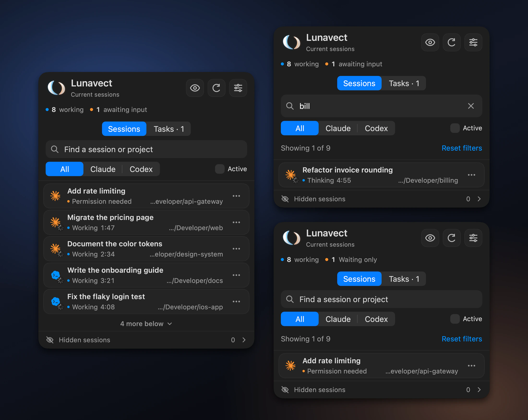
Task: Select the Sessions tab in the 'bill' search panel
Action: tap(359, 83)
